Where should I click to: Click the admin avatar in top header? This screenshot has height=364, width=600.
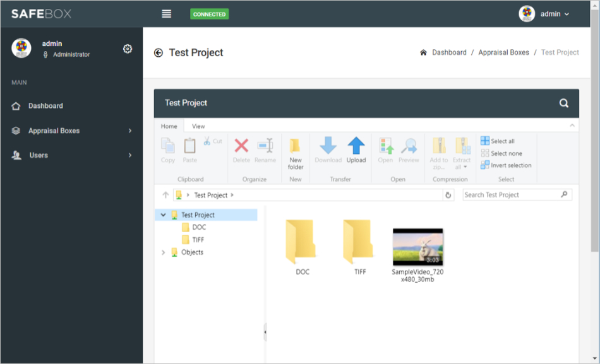pos(527,14)
